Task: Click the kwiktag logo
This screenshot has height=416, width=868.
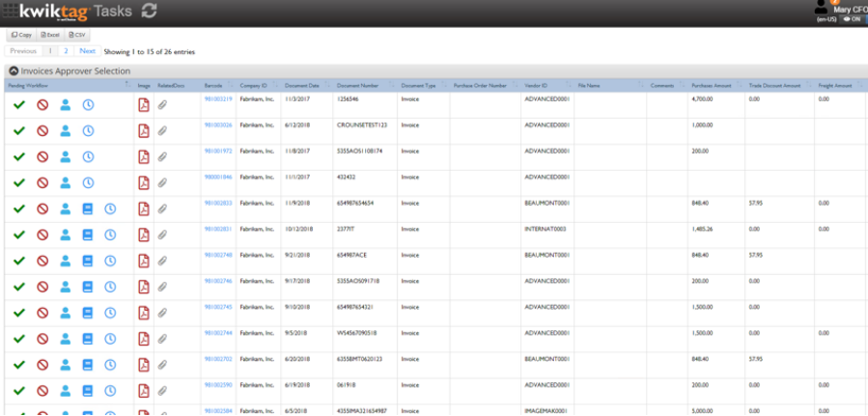Action: tap(54, 11)
